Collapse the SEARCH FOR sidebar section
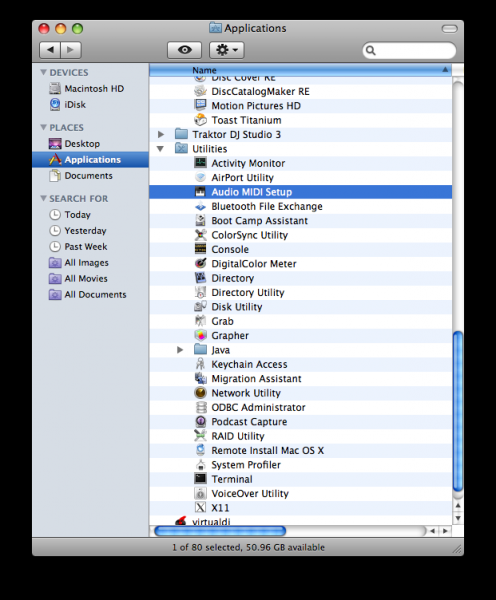The height and width of the screenshot is (600, 496). click(x=43, y=198)
